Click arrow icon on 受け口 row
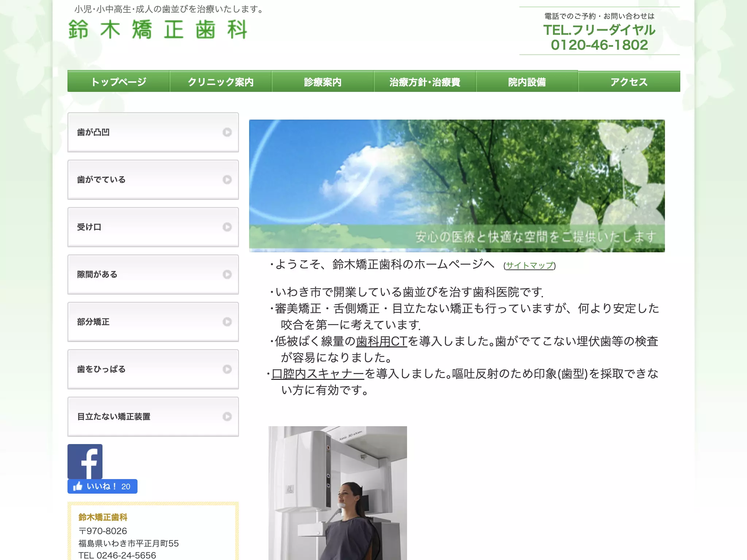 pyautogui.click(x=227, y=227)
